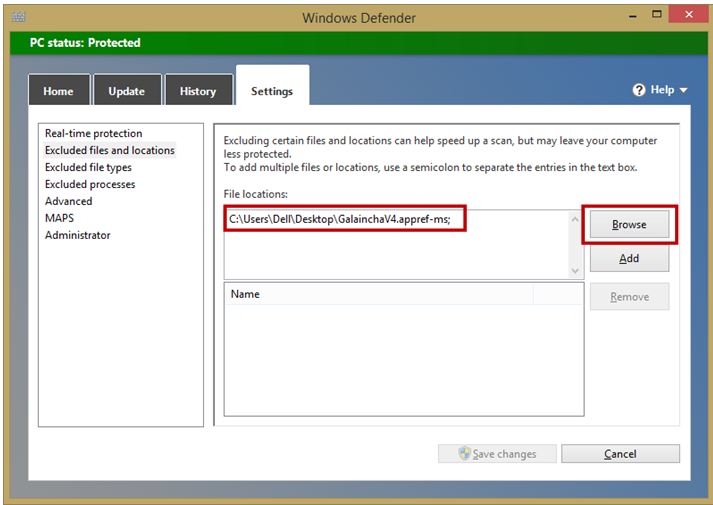Select Real-time protection in sidebar
Image resolution: width=713 pixels, height=505 pixels.
tap(93, 133)
